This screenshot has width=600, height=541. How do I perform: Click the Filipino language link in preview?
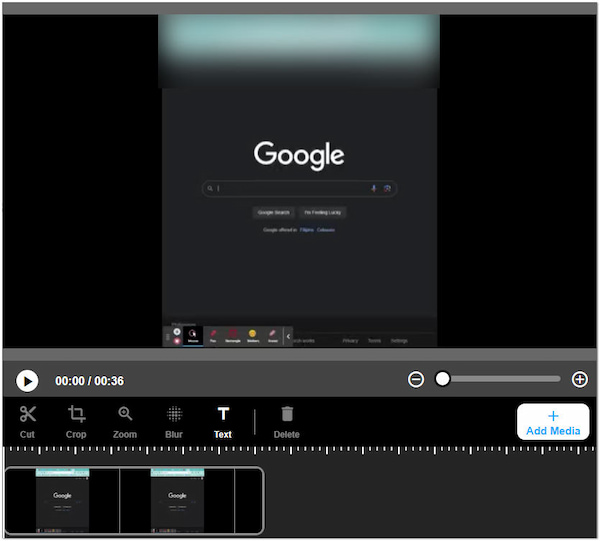click(307, 230)
